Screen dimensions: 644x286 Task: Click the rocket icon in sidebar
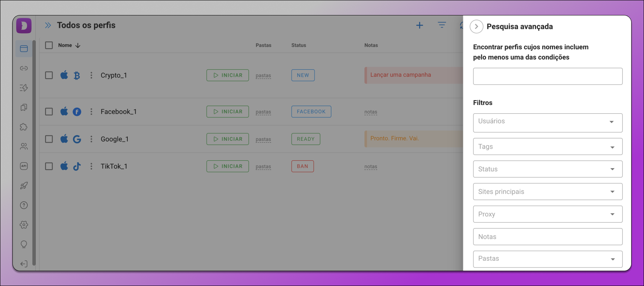tap(24, 186)
